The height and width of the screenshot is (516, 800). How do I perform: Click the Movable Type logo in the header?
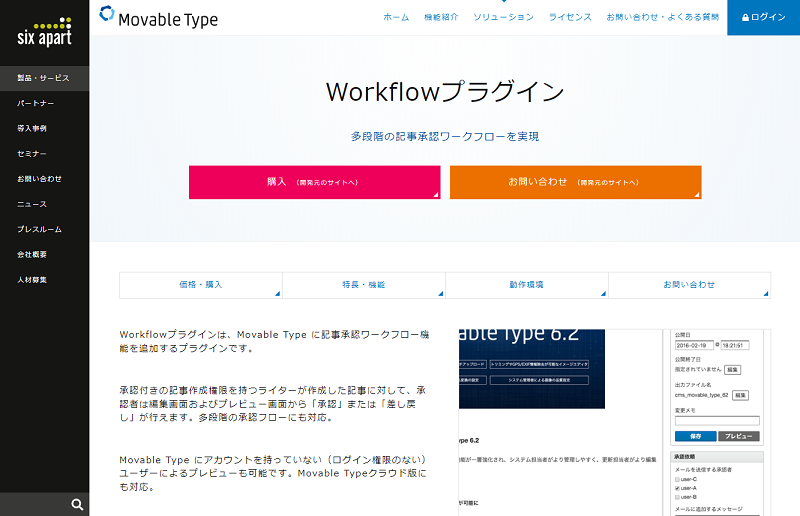coord(158,17)
